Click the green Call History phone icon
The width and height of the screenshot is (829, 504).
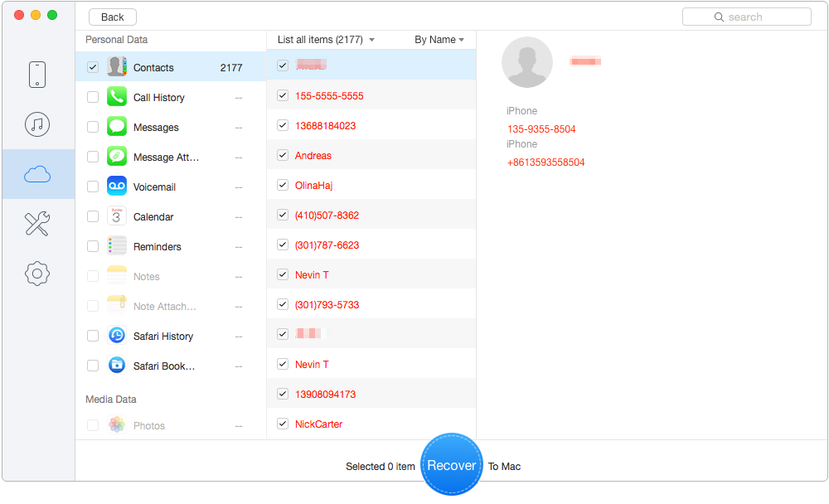click(x=117, y=97)
